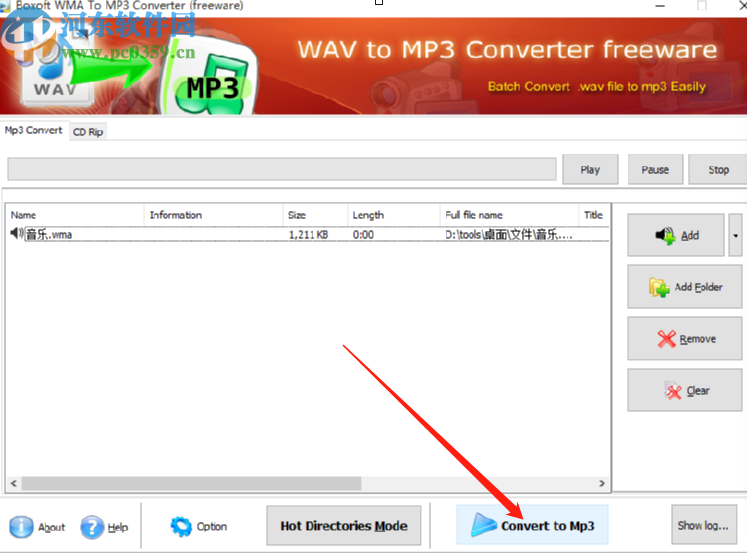Image resolution: width=747 pixels, height=553 pixels.
Task: Click the speaker icon beside 音乐.wma
Action: [17, 233]
